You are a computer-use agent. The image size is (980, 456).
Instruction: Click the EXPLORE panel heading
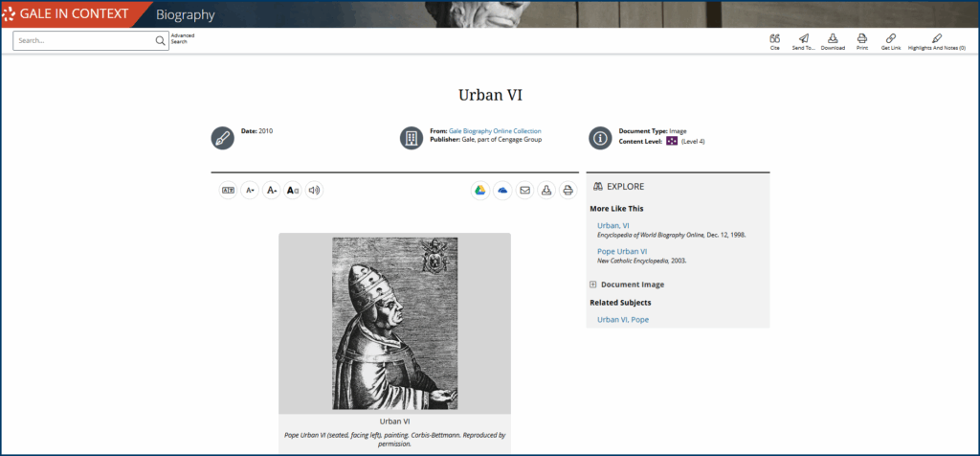(619, 187)
